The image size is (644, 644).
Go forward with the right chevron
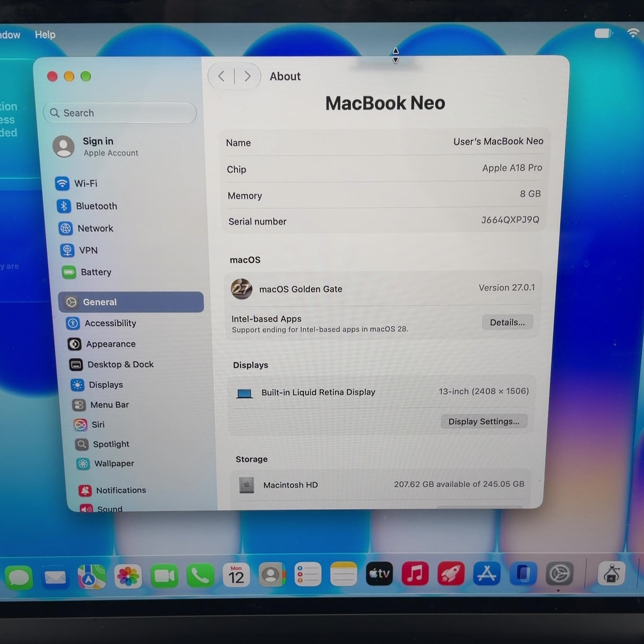[247, 76]
